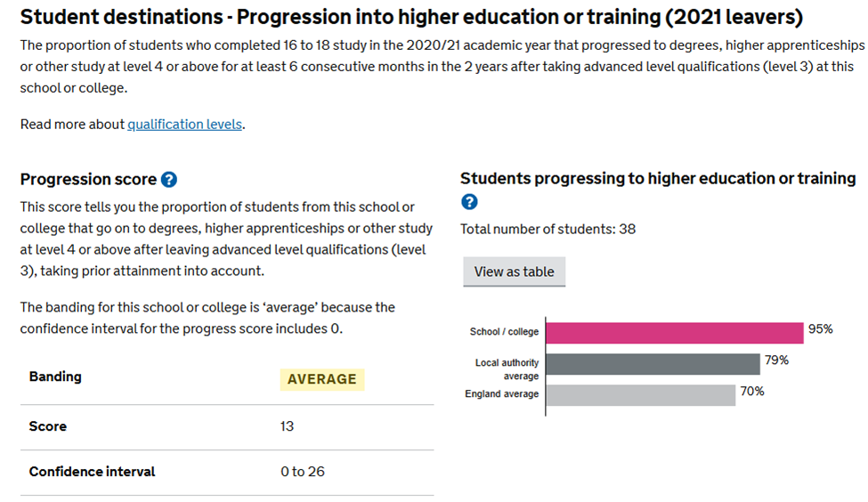Screen dimensions: 868x502
Task: Click the Total number of students: 38 text
Action: (548, 229)
